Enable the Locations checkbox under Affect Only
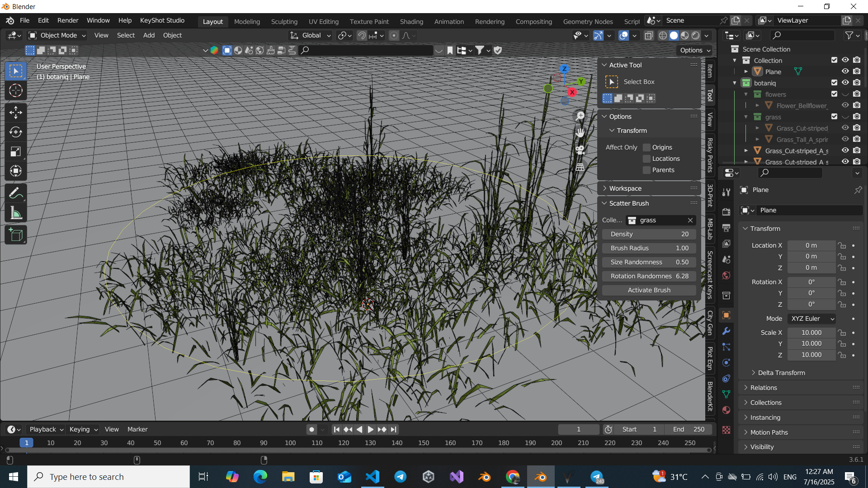 (x=647, y=159)
